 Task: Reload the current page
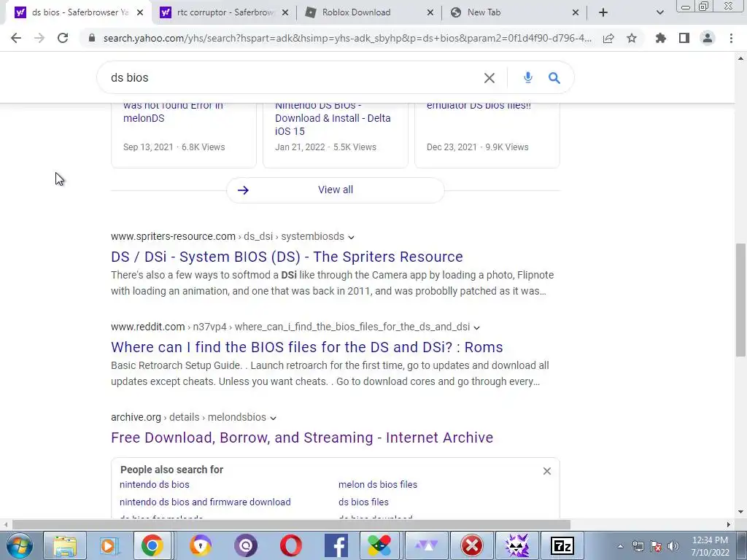63,38
